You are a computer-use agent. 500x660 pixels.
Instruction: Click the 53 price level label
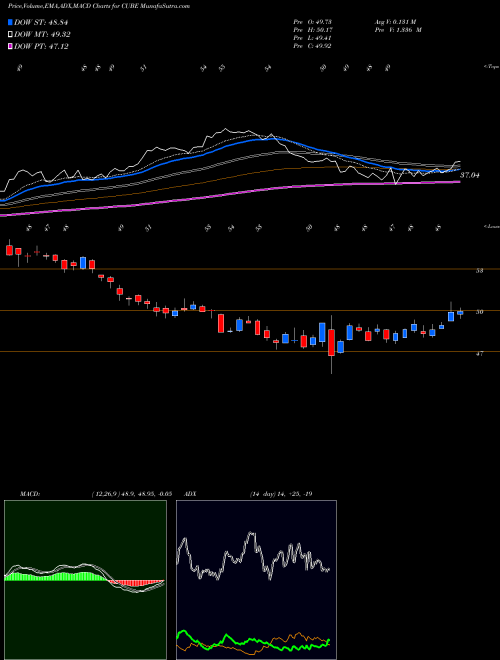click(x=479, y=271)
